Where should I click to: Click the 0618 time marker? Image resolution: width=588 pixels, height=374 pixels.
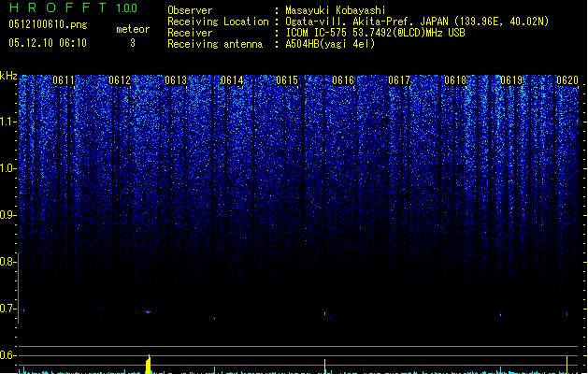pos(455,80)
